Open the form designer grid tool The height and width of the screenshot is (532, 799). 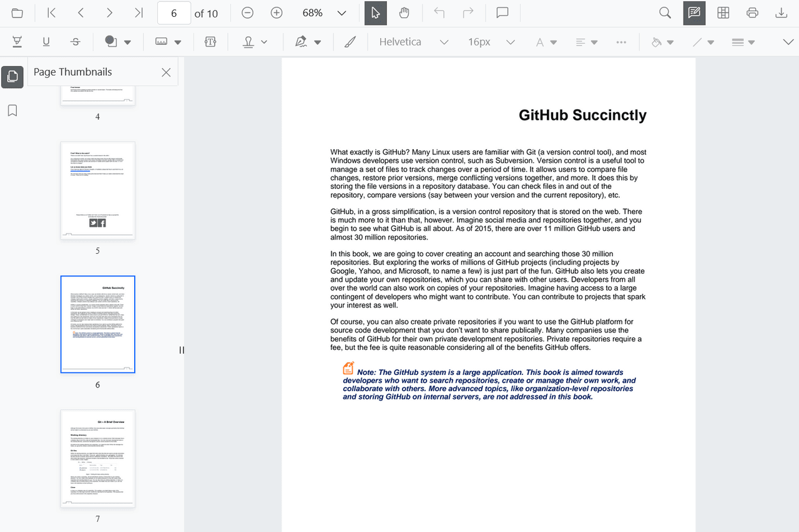(723, 13)
